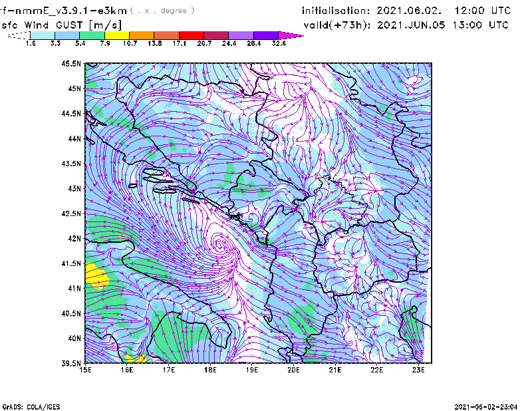Screen dimensions: 532x411
Task: Click the timestamp 2021-06-02-23:04
Action: (486, 407)
